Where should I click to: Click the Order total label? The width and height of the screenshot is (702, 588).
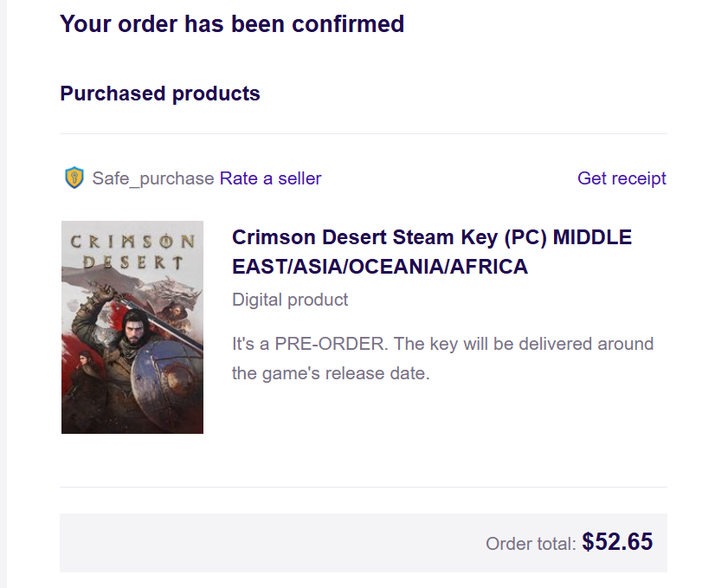[530, 544]
